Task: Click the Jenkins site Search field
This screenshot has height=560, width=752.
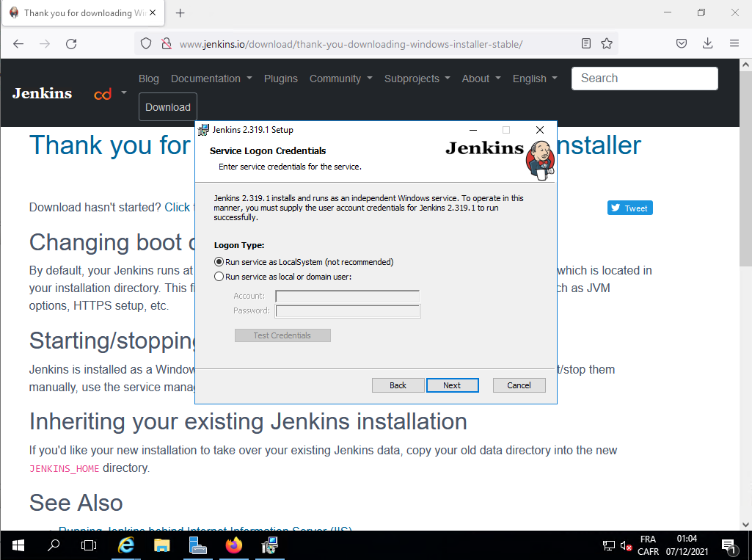Action: point(644,79)
